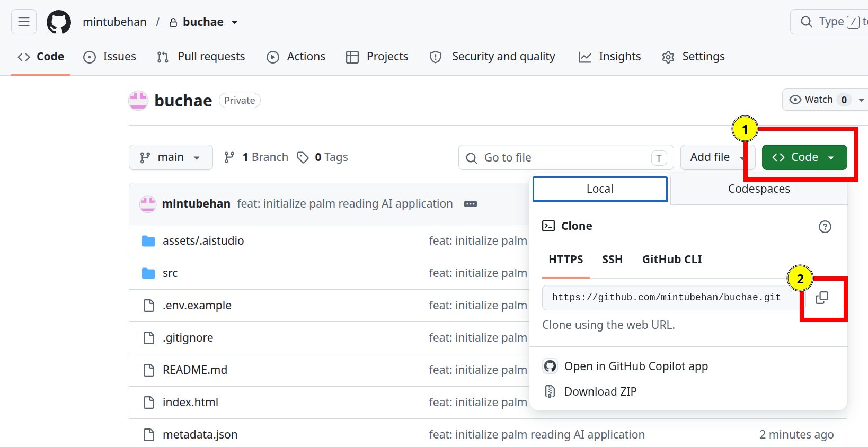The height and width of the screenshot is (447, 868).
Task: Toggle the green Code dropdown button
Action: click(x=804, y=157)
